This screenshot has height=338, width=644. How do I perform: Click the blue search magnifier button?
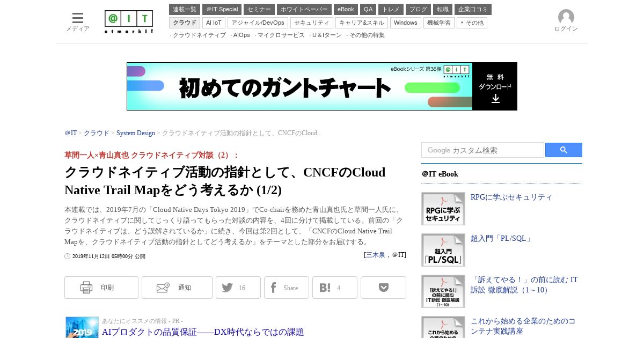point(563,150)
